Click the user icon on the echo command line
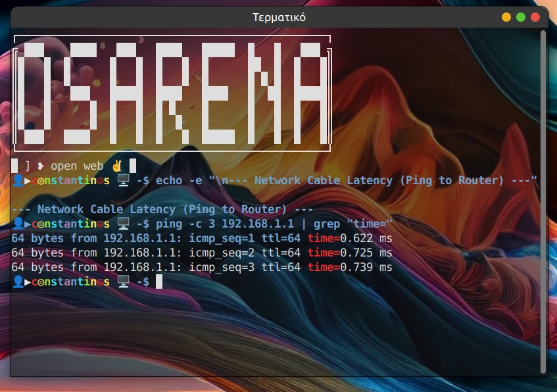Image resolution: width=557 pixels, height=392 pixels. tap(18, 180)
